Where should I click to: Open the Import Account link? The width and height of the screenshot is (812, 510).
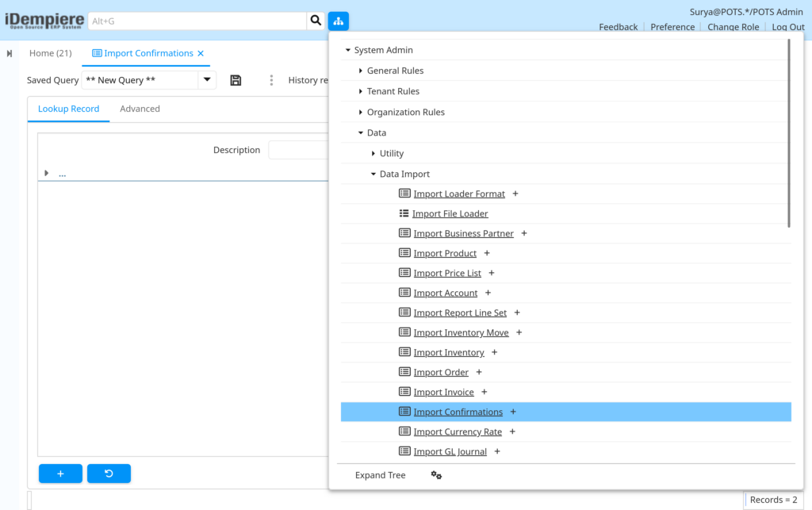[446, 293]
